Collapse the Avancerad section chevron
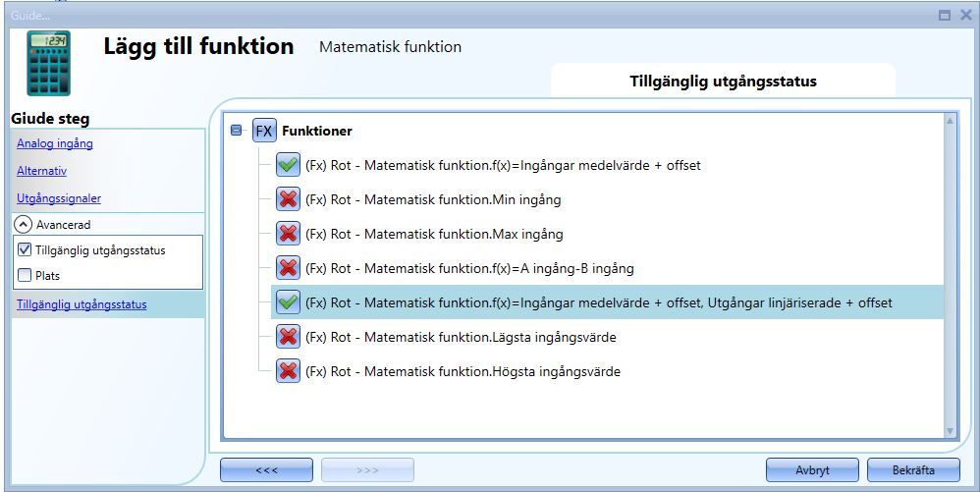 pyautogui.click(x=22, y=225)
